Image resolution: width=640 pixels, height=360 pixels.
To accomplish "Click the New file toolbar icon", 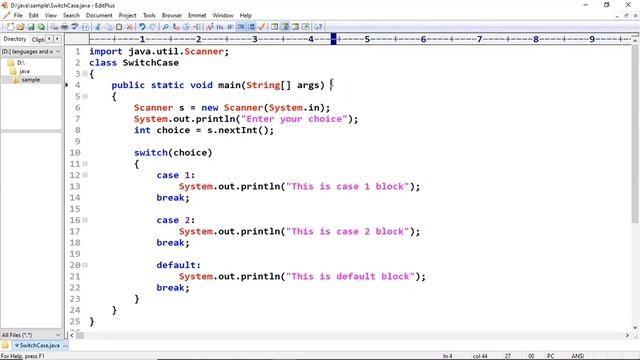I will point(10,27).
